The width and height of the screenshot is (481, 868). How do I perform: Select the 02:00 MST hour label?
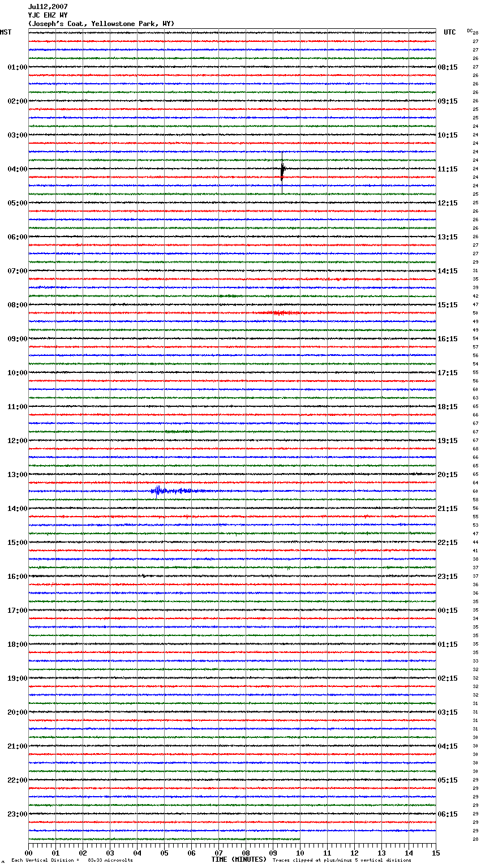click(x=17, y=101)
